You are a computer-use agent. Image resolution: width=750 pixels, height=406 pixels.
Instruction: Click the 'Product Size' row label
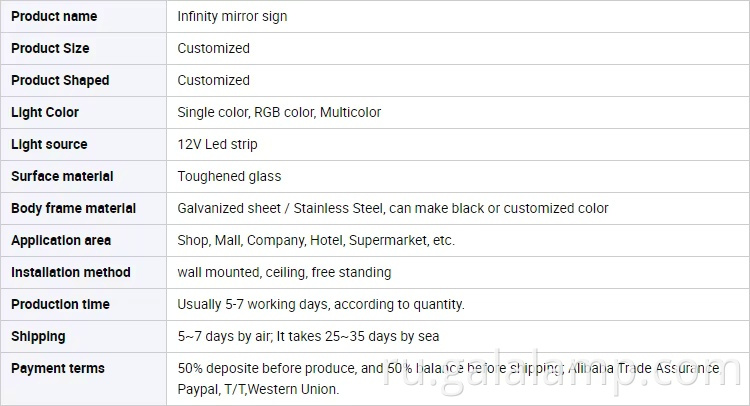[50, 48]
